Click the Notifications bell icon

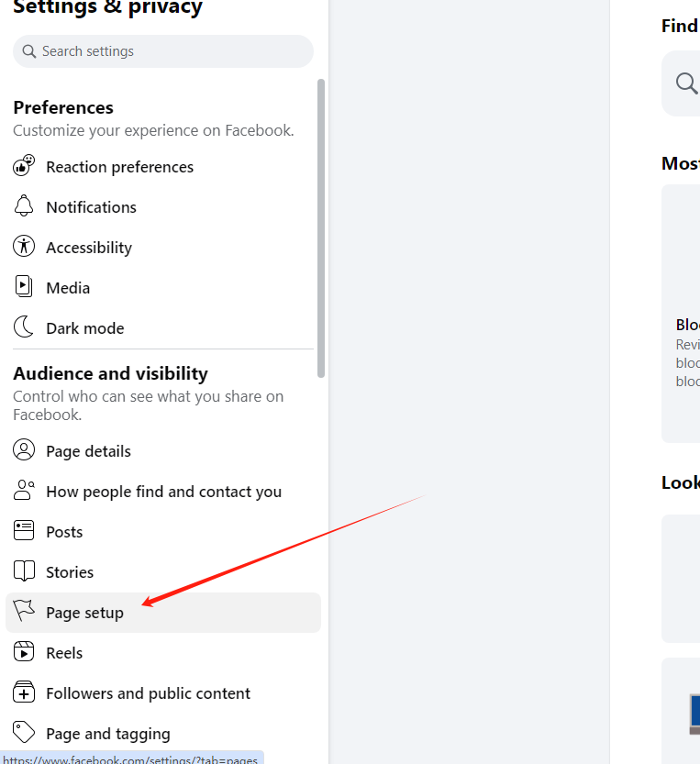pos(24,207)
